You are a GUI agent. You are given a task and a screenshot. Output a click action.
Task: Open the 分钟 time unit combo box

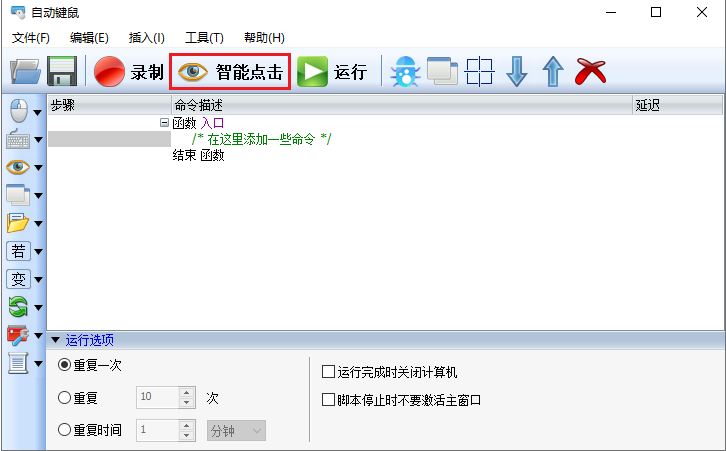(x=236, y=431)
